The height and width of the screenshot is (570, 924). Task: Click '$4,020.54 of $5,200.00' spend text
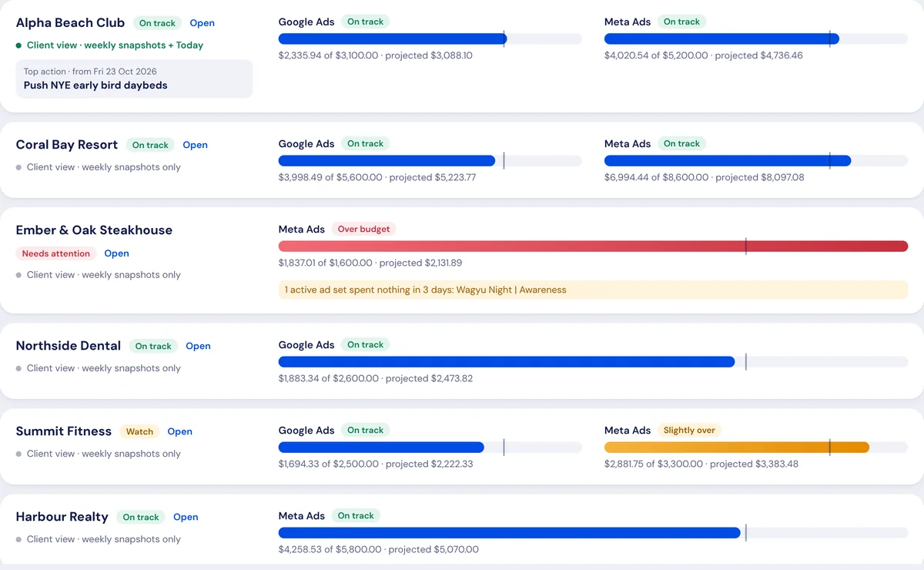(656, 55)
